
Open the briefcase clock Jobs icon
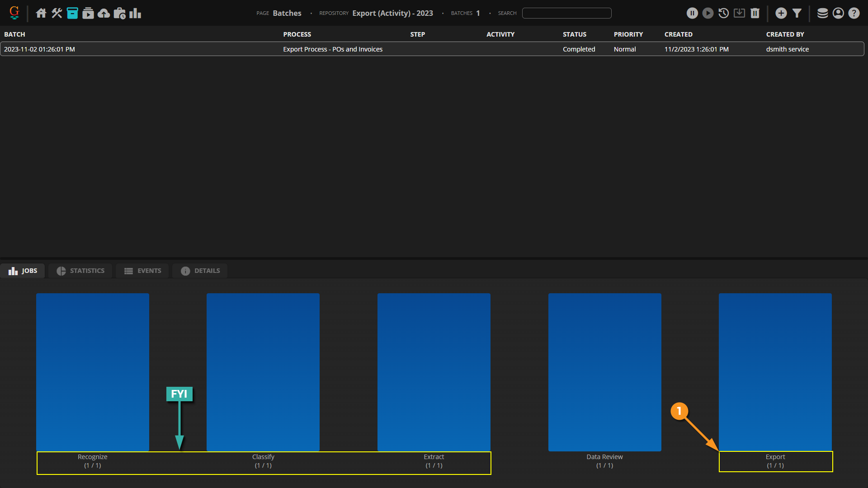[119, 13]
